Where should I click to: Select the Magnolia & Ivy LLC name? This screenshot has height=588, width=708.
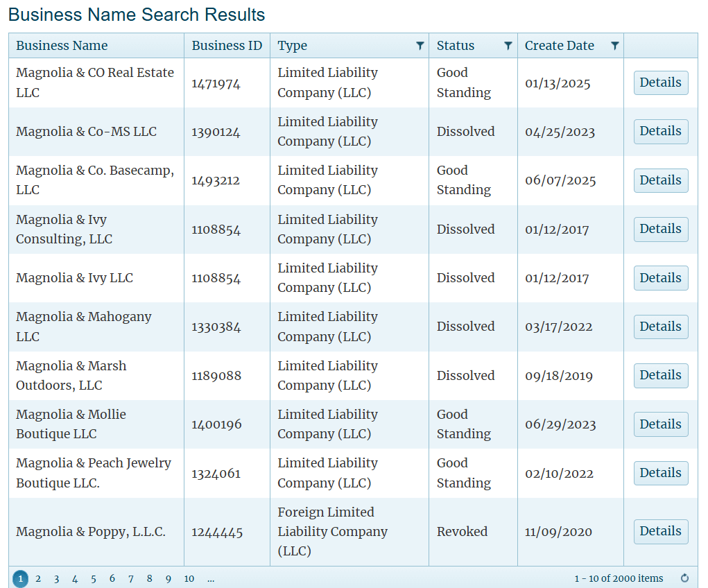[x=74, y=278]
